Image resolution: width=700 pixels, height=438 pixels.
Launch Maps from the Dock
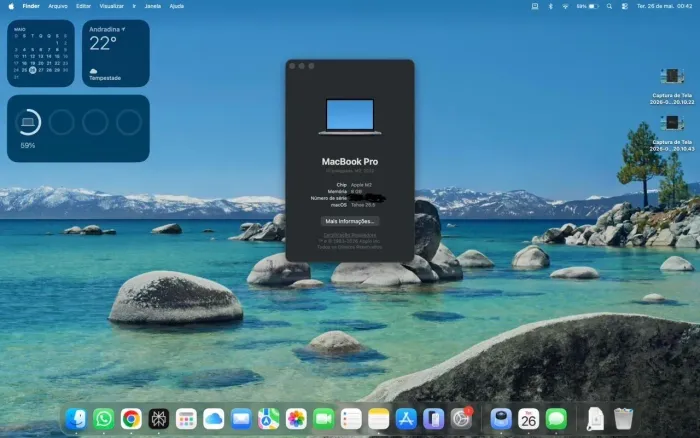[x=269, y=419]
